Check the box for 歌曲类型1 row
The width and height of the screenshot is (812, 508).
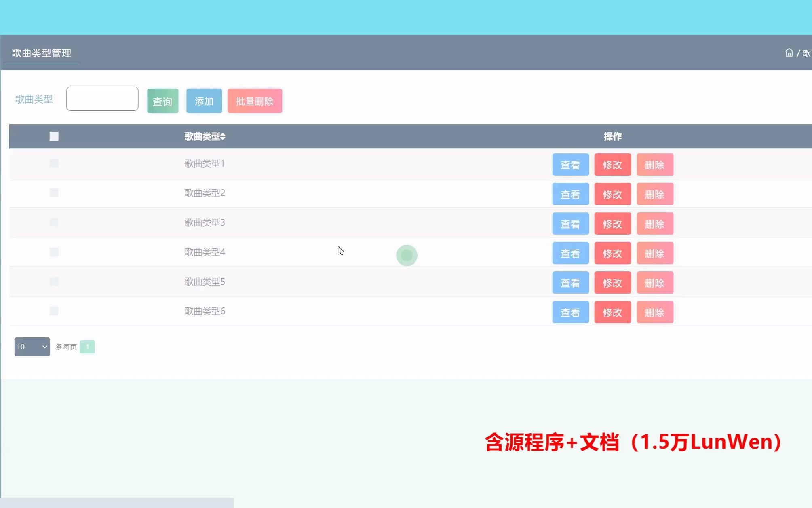[54, 163]
